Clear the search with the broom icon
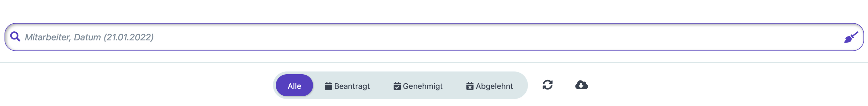 (x=851, y=37)
